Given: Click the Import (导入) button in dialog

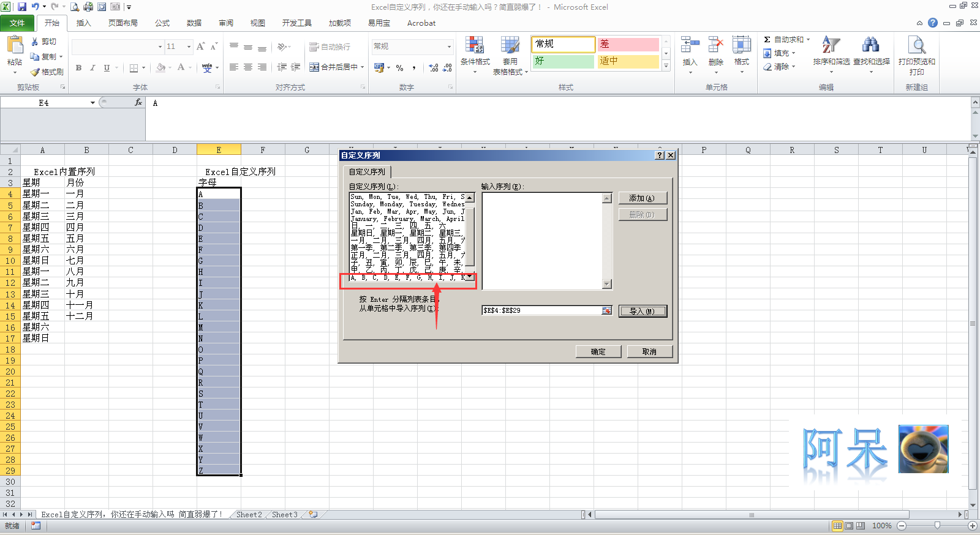Looking at the screenshot, I should [642, 311].
